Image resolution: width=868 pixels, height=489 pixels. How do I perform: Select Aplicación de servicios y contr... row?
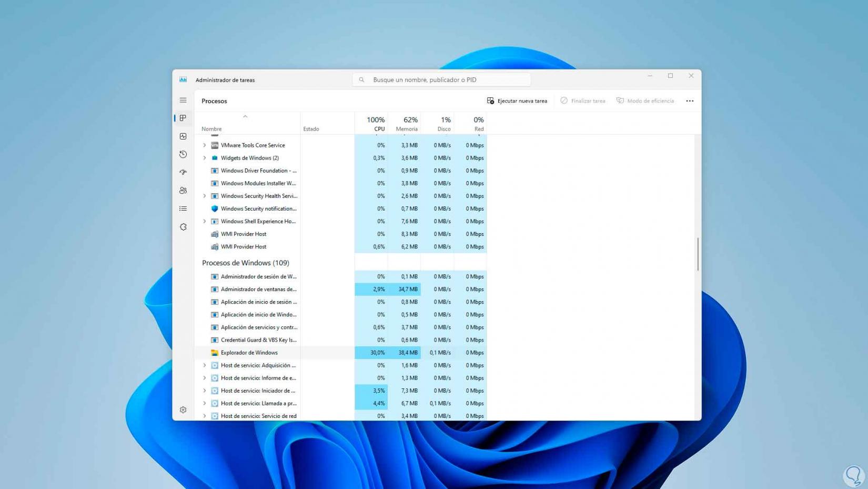340,327
